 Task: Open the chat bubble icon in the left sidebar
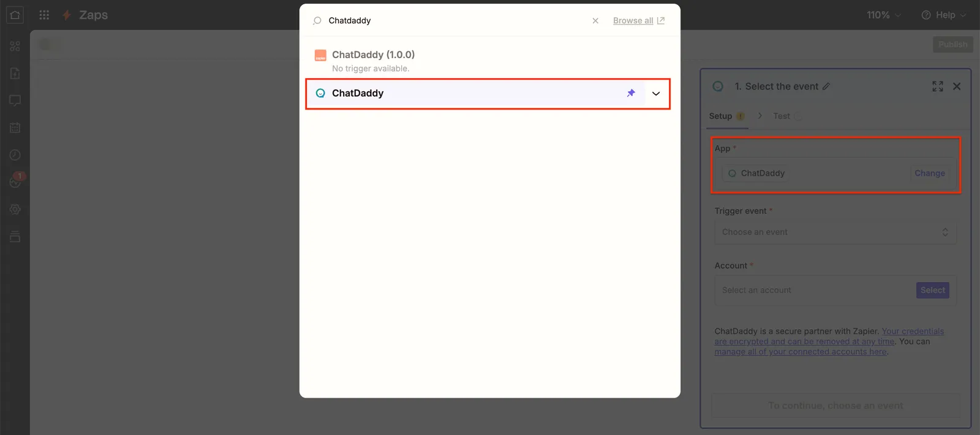coord(15,100)
